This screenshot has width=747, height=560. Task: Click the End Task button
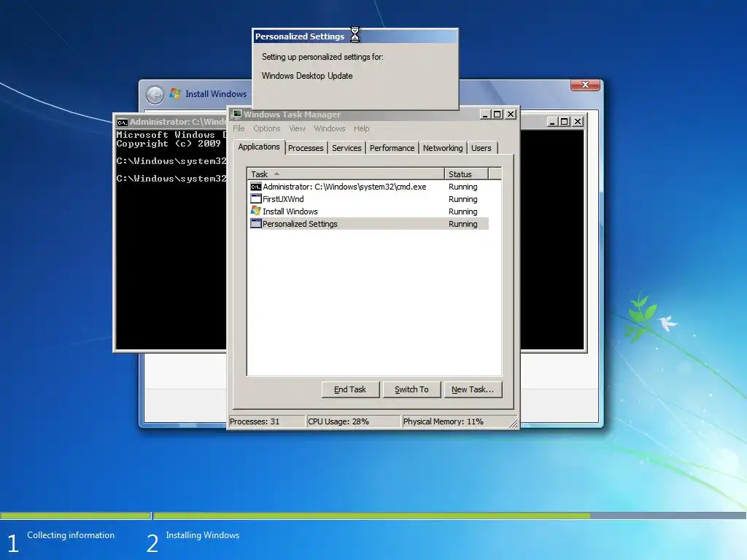(x=350, y=389)
